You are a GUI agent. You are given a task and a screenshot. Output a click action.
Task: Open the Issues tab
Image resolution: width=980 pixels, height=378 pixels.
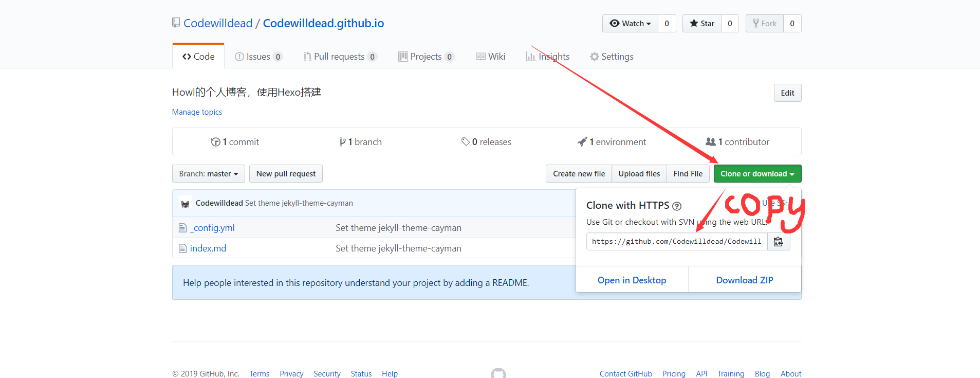click(258, 57)
